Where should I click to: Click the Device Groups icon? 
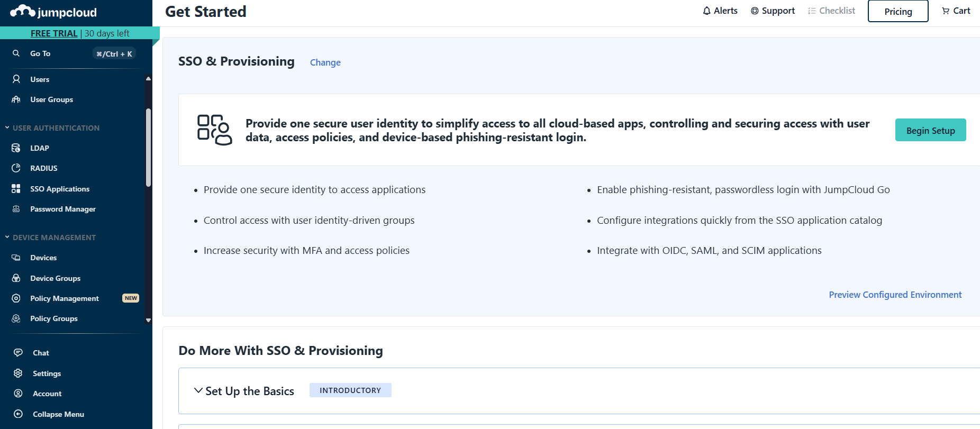click(x=16, y=278)
